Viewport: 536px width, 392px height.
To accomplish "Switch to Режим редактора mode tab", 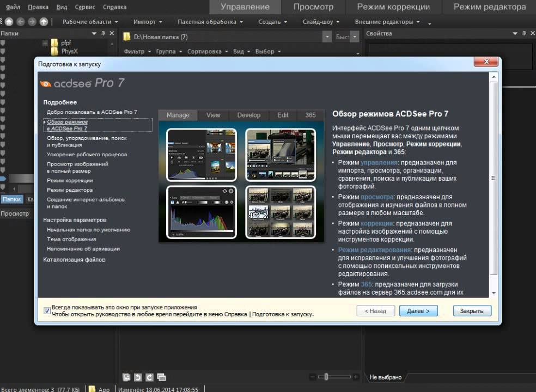I will coord(490,7).
